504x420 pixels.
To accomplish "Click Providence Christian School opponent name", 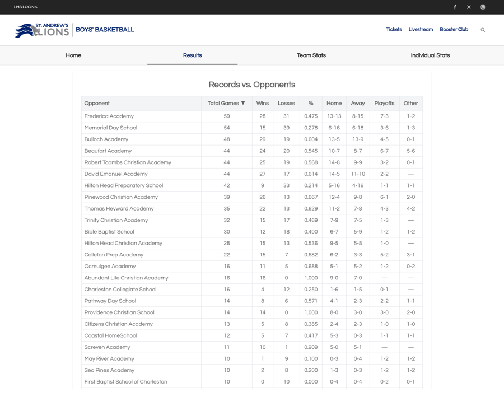I will pyautogui.click(x=119, y=312).
